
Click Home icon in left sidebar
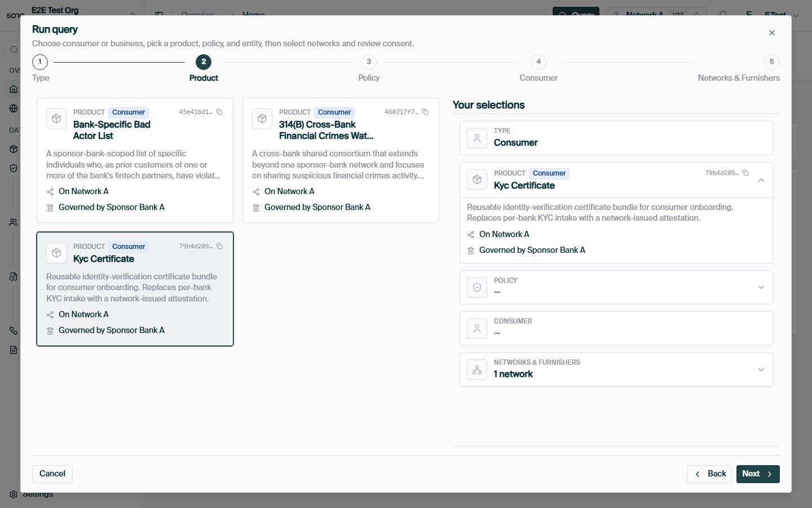[14, 89]
